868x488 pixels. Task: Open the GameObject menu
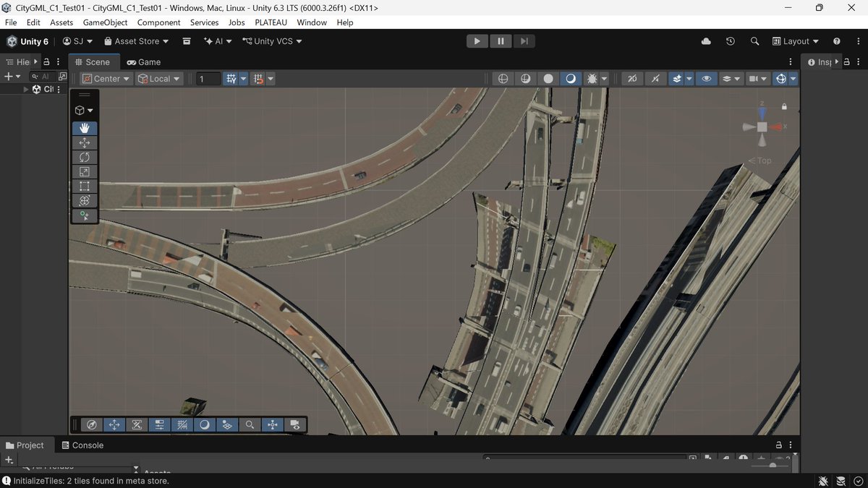tap(106, 22)
